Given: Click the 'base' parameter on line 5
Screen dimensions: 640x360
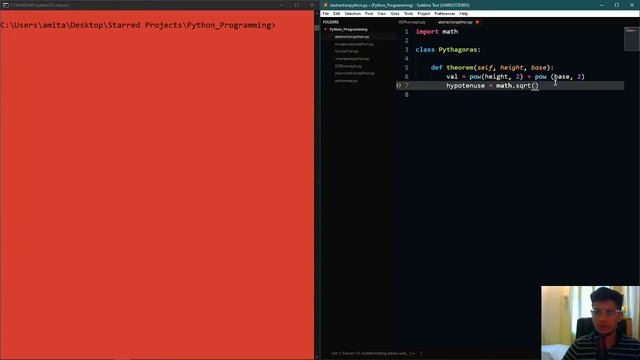Looking at the screenshot, I should tap(538, 67).
